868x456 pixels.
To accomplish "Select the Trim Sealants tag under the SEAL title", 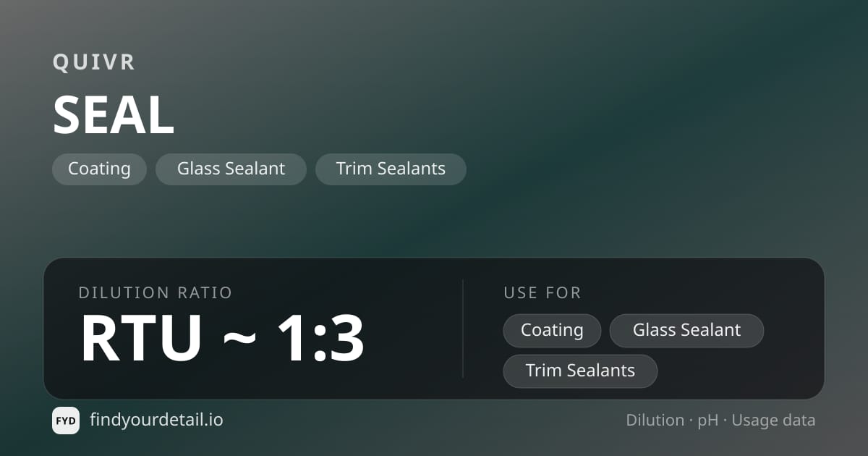I will click(391, 169).
